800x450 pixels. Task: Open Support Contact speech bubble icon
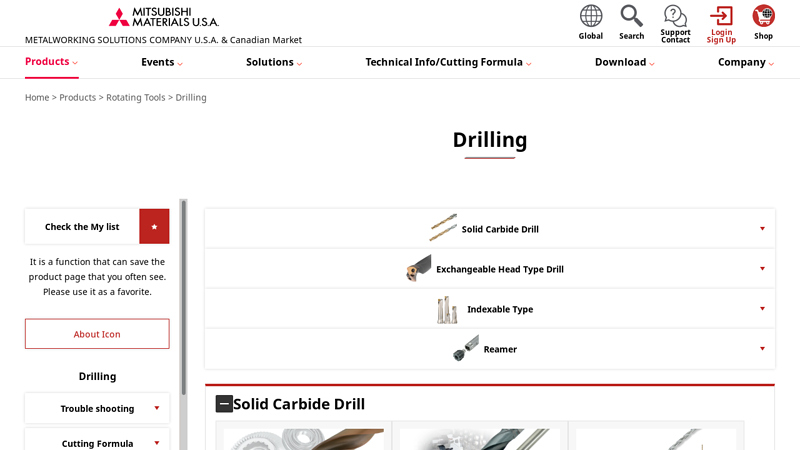pos(675,16)
